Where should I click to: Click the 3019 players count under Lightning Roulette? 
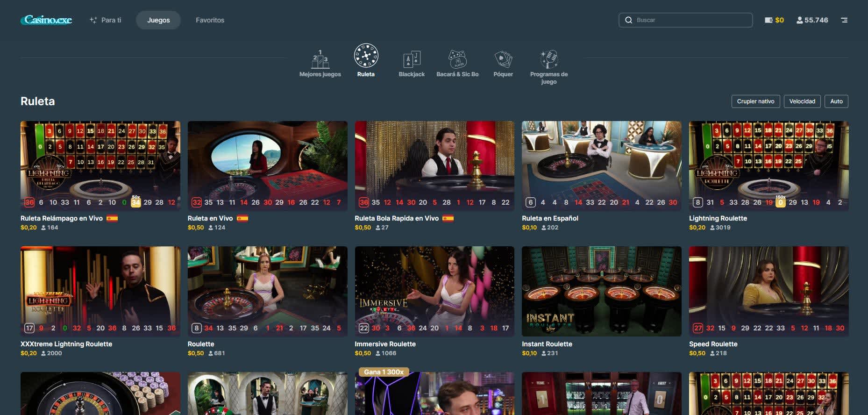tap(720, 228)
